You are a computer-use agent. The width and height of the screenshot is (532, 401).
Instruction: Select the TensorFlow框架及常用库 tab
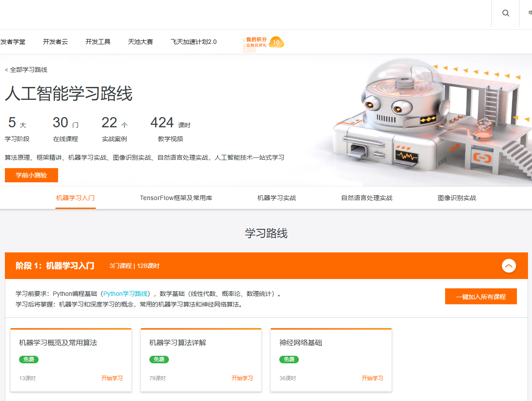176,198
